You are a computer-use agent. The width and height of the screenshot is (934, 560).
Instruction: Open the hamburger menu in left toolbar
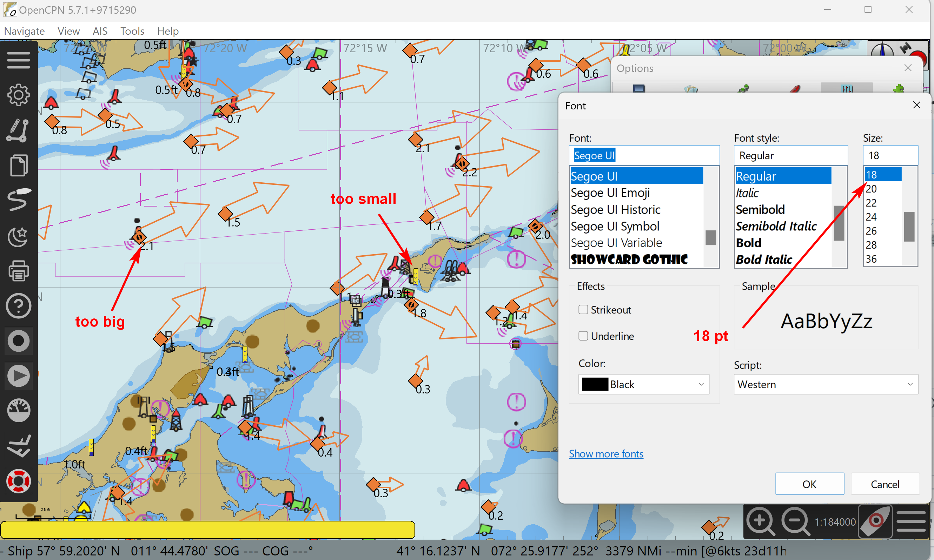coord(18,60)
